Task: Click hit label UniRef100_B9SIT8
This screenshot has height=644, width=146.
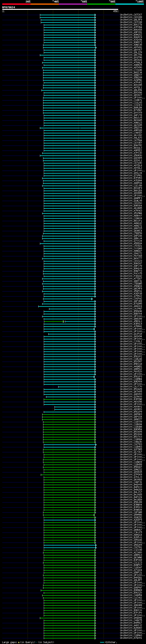Action: pos(131,25)
